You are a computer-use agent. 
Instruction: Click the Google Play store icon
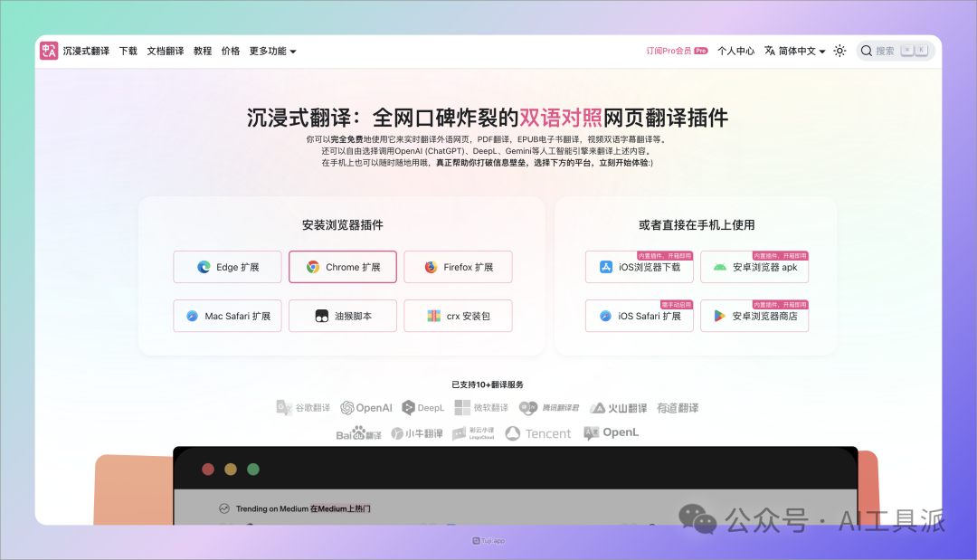[720, 316]
